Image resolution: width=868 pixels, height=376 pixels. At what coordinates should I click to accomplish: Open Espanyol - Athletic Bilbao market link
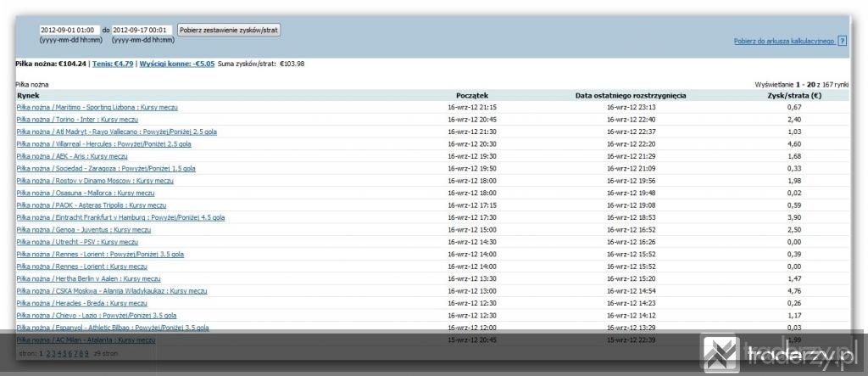113,328
